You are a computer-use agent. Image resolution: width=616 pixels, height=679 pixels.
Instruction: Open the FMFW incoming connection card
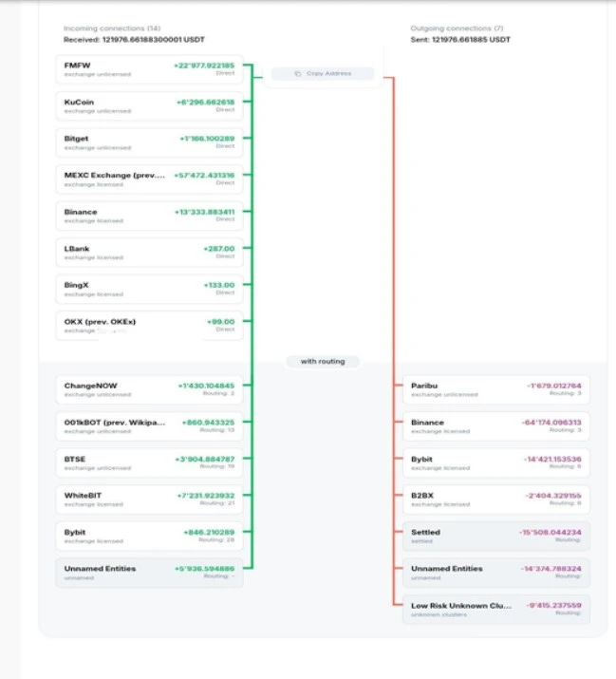tap(149, 69)
